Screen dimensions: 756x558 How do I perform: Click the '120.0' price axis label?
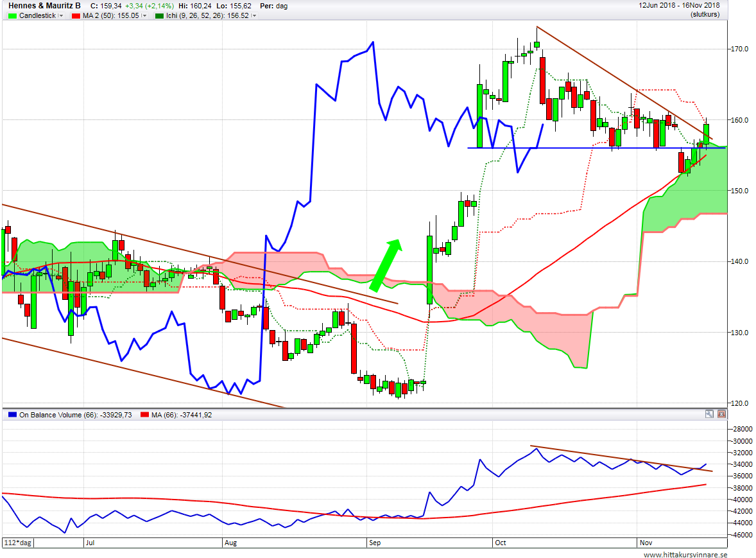click(739, 403)
